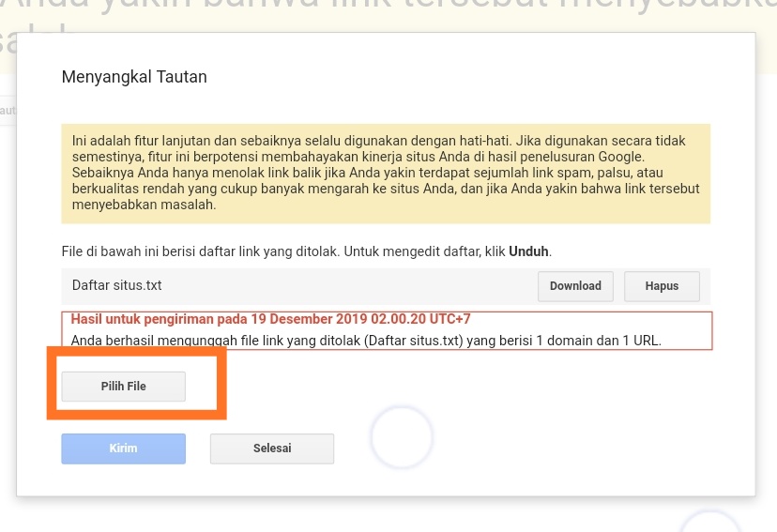Click the bold word Unduh
The image size is (777, 532).
pyautogui.click(x=528, y=251)
